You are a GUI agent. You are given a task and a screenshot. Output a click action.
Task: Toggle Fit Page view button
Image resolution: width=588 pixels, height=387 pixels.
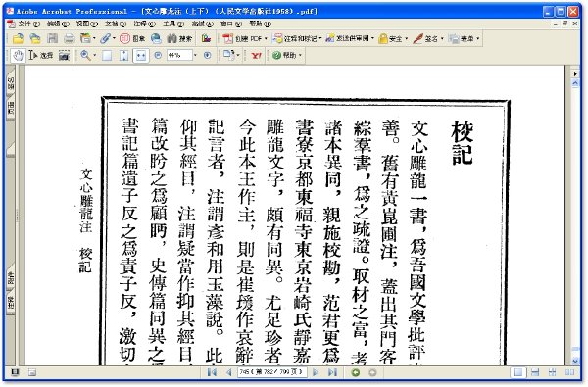[123, 56]
